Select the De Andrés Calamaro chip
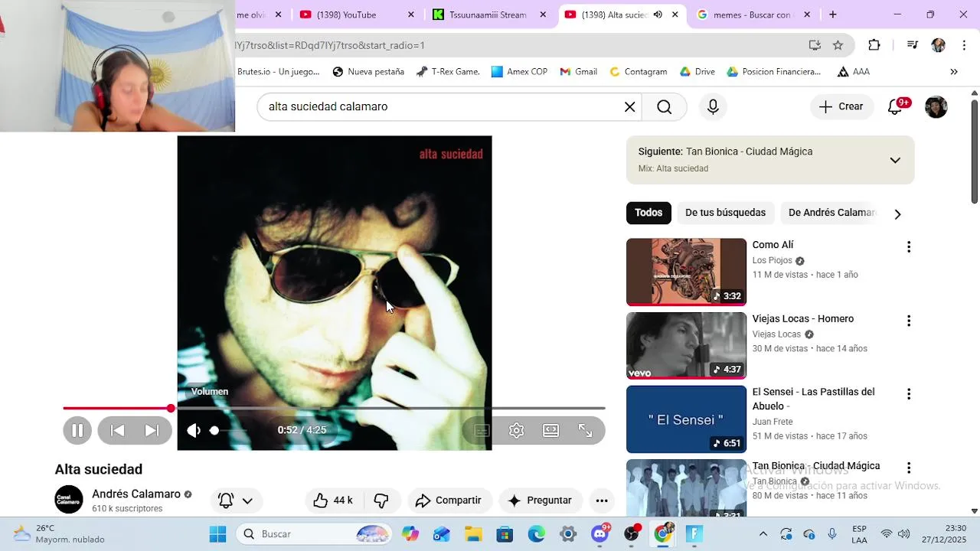Image resolution: width=980 pixels, height=551 pixels. click(831, 213)
